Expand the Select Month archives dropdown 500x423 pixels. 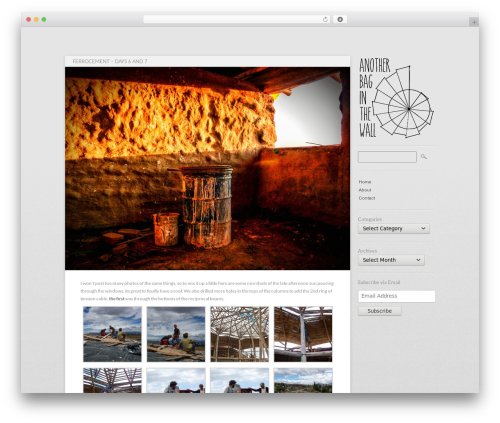(391, 260)
